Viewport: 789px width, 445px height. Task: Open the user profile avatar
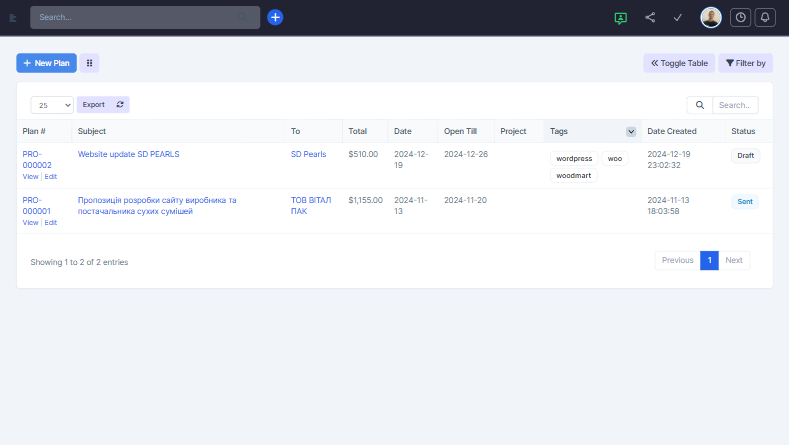tap(711, 17)
